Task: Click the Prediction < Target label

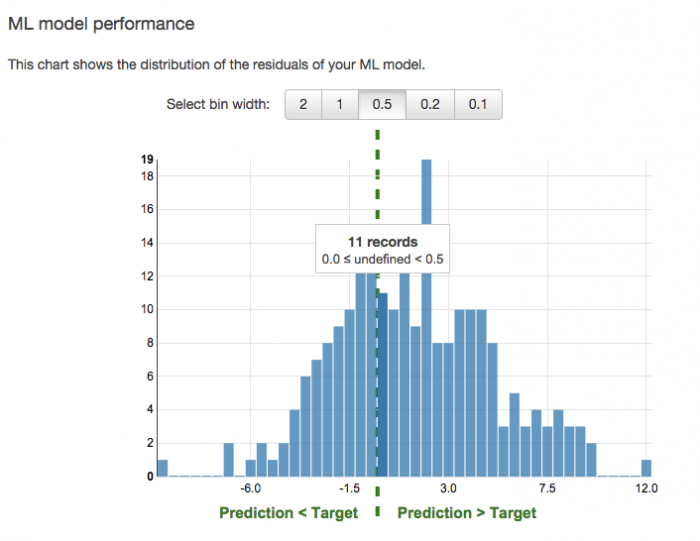Action: click(x=288, y=513)
